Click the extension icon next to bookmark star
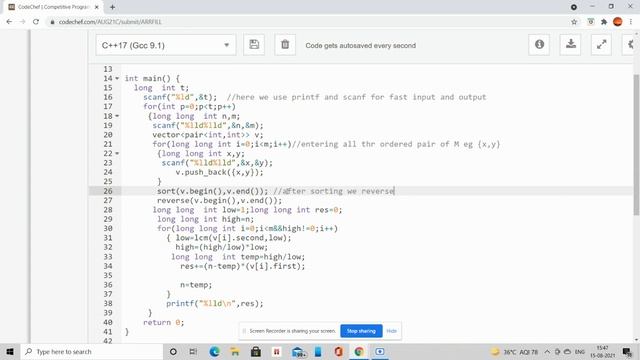Image resolution: width=640 pixels, height=360 pixels. pyautogui.click(x=591, y=22)
